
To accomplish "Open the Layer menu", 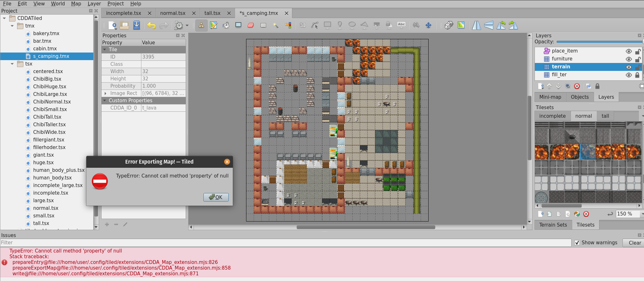I will [94, 3].
